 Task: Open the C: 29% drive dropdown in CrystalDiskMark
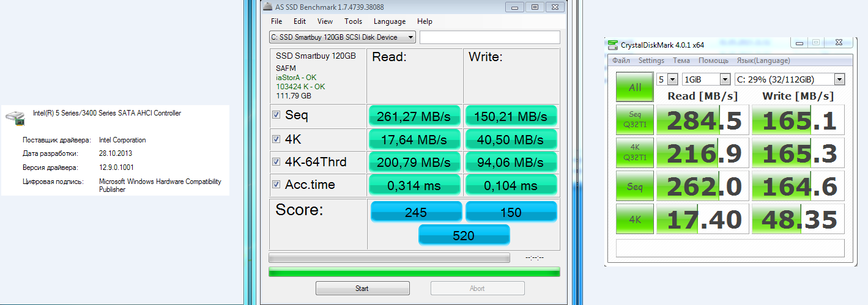coord(790,79)
